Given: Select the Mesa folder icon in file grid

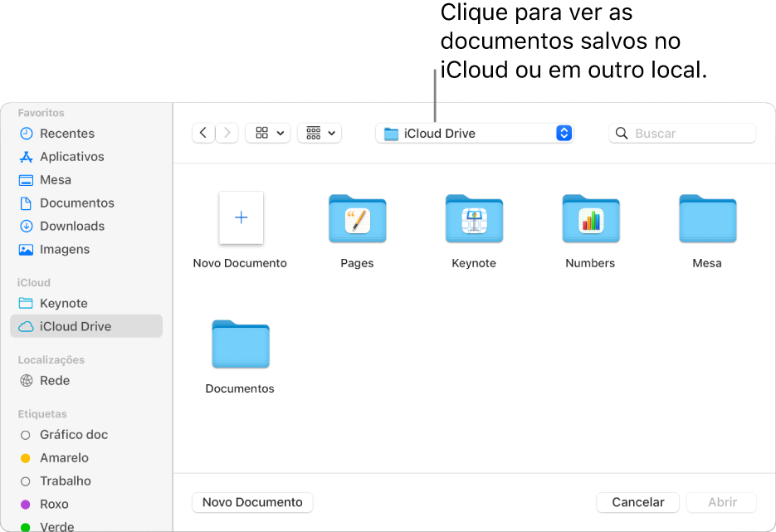Looking at the screenshot, I should [708, 218].
